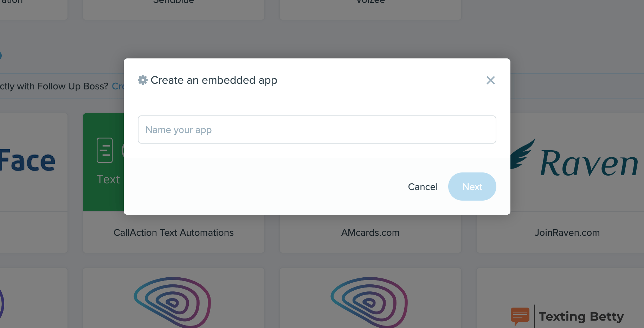Follow the link after Follow Up Boss question
This screenshot has height=328, width=644.
point(118,86)
